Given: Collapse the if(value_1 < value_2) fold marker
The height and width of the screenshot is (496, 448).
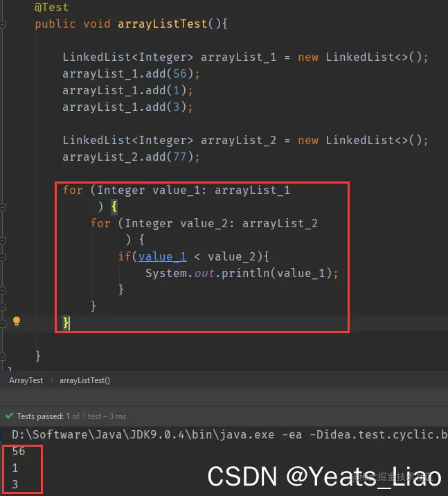Looking at the screenshot, I should 3,257.
